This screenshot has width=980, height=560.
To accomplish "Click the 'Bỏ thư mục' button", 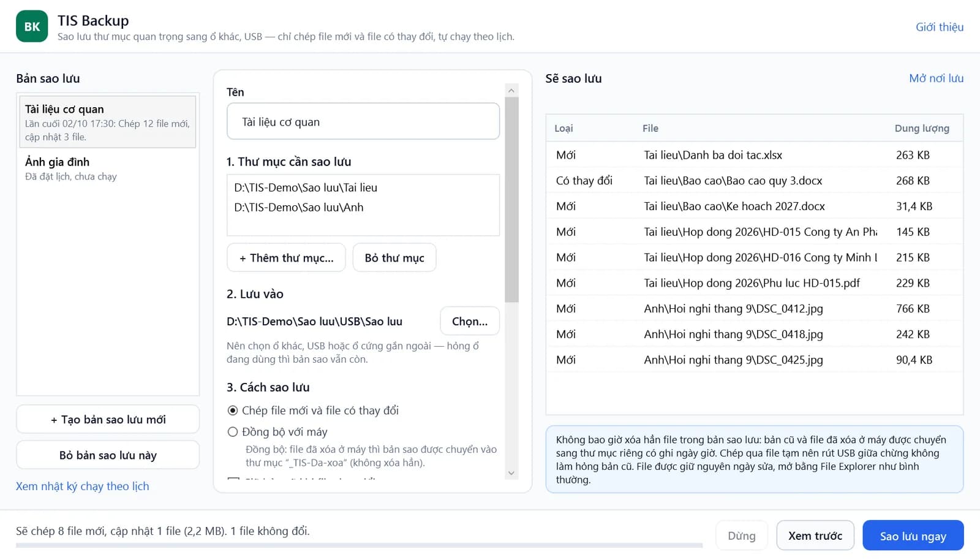I will (394, 258).
